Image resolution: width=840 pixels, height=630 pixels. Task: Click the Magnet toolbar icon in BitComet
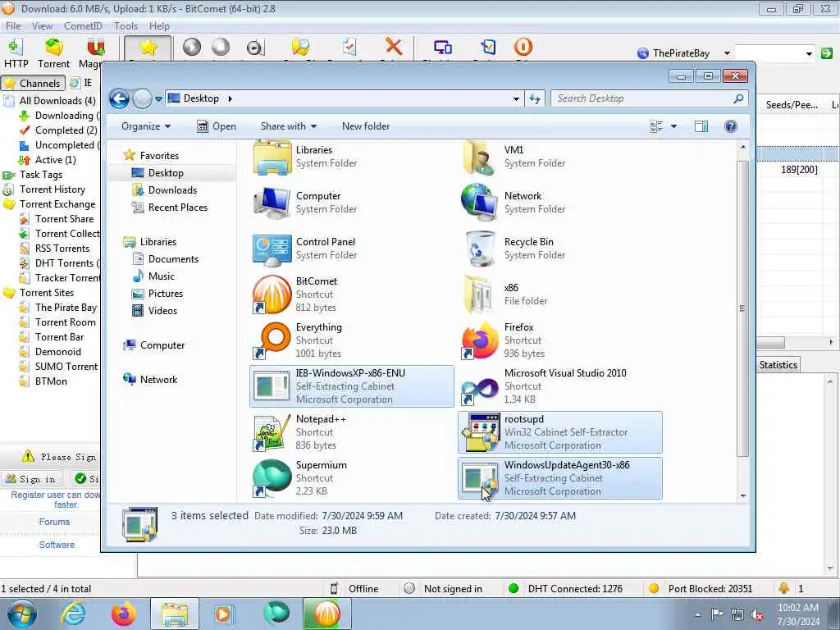click(95, 48)
